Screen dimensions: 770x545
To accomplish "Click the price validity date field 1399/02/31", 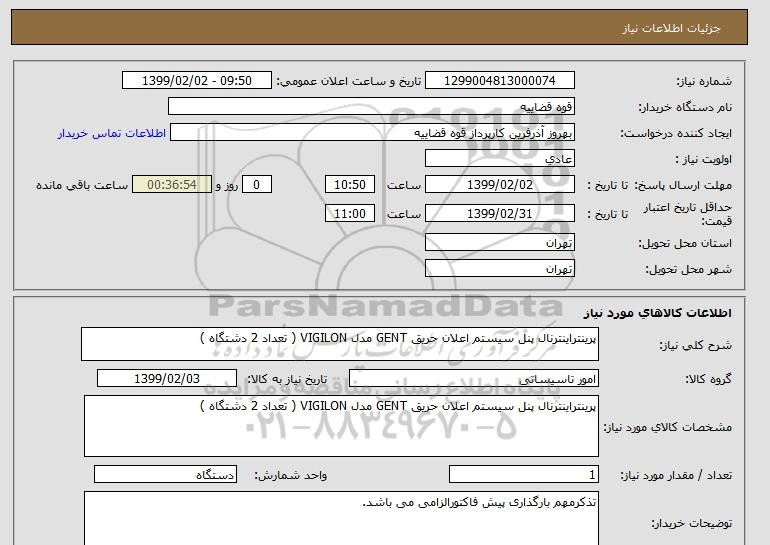I will (x=499, y=214).
